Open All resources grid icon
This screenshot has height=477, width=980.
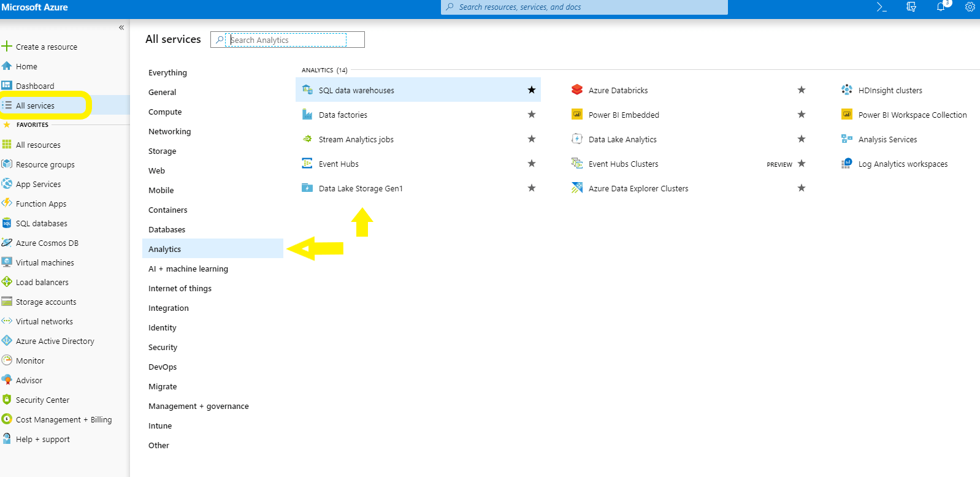[x=7, y=145]
